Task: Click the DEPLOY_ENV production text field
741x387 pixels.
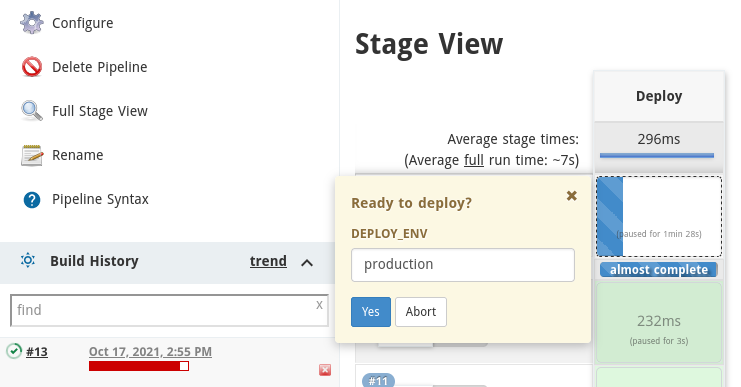Action: tap(463, 265)
